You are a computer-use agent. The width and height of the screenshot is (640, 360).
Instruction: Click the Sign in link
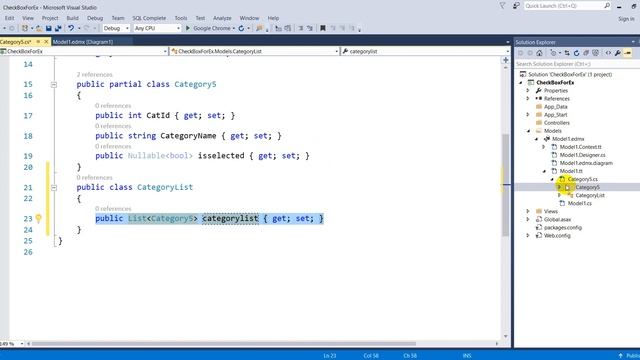(x=626, y=19)
